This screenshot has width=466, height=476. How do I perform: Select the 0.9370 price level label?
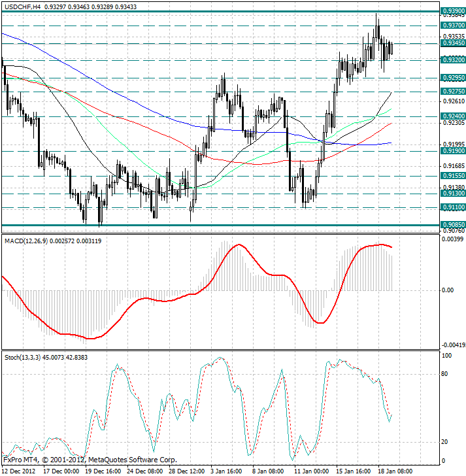tap(453, 25)
